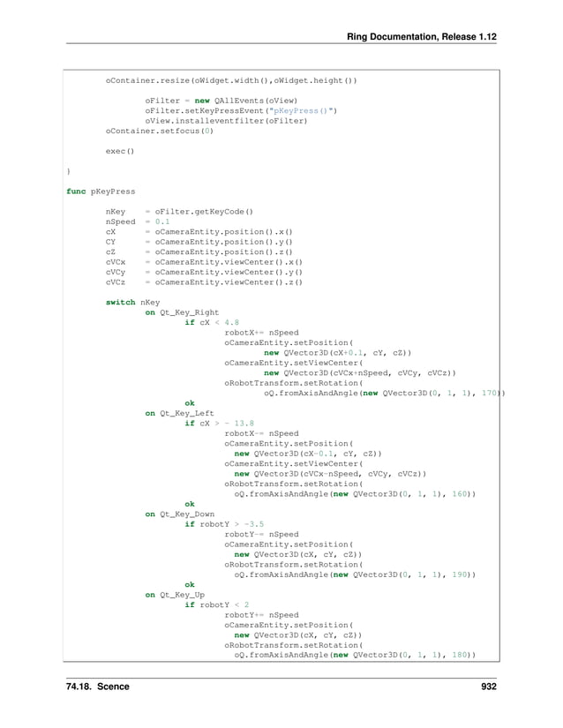
Task: Click the 'on Qt_Key_Right' line
Action: point(182,312)
